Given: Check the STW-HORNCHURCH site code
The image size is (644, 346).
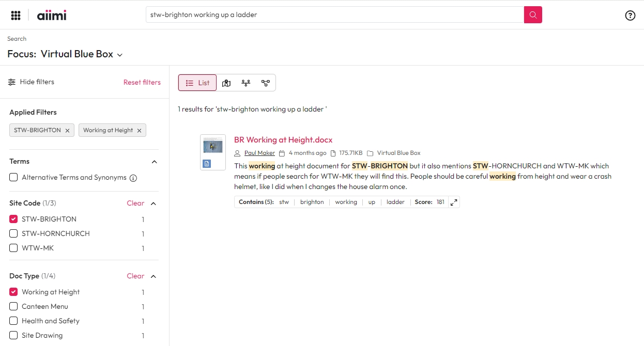Looking at the screenshot, I should (13, 233).
